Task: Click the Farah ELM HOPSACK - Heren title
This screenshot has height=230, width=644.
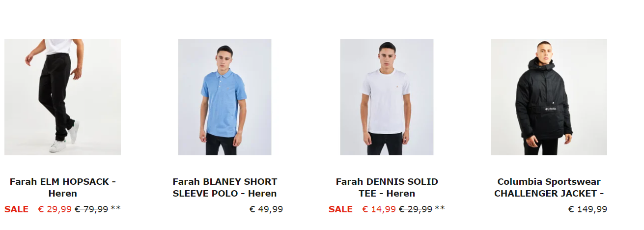Action: coord(63,187)
